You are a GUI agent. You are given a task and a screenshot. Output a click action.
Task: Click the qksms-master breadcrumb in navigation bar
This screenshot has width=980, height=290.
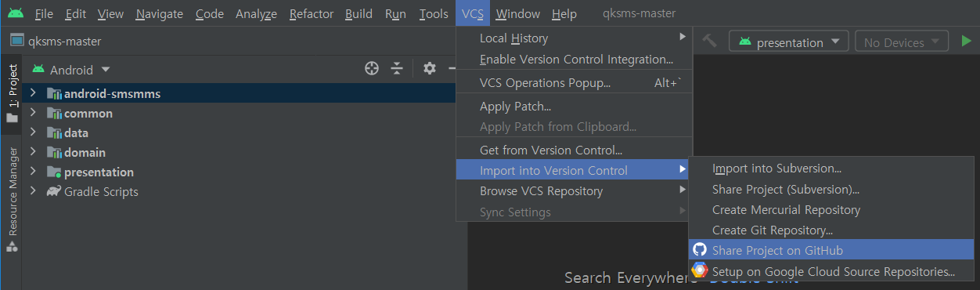[x=64, y=42]
